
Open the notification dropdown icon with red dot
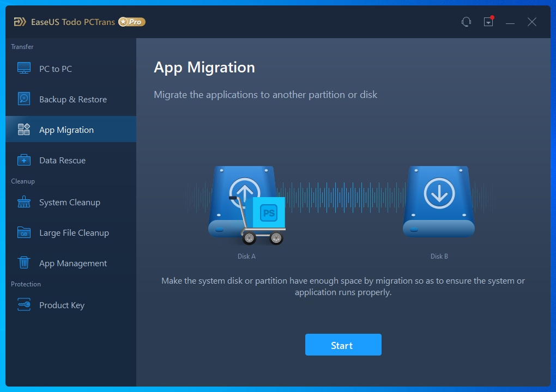tap(488, 21)
